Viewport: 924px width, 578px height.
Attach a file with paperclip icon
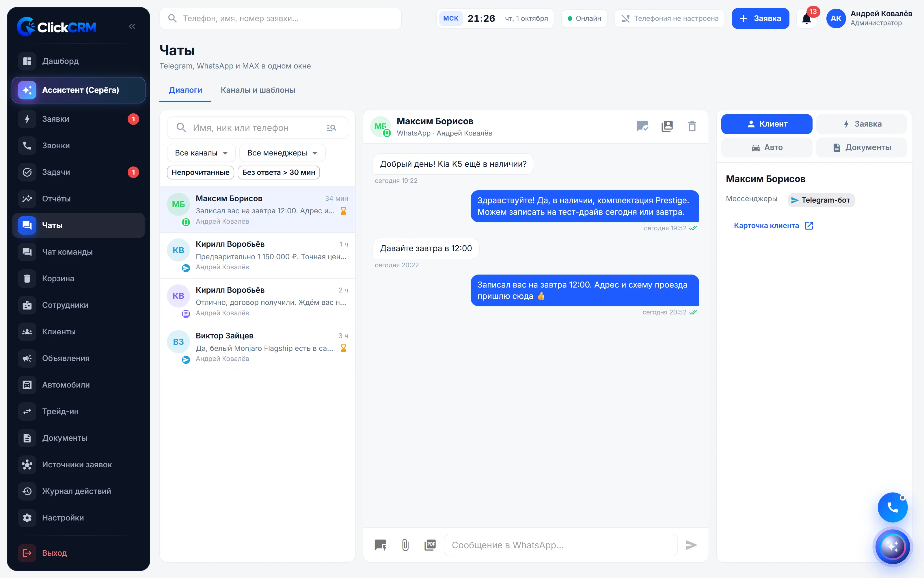tap(405, 545)
